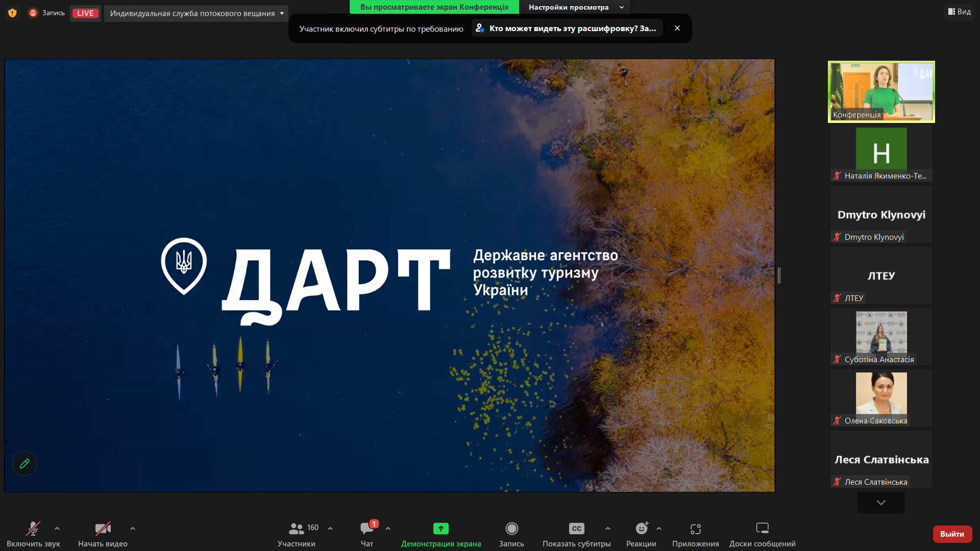Unmute the microphone

(x=33, y=529)
